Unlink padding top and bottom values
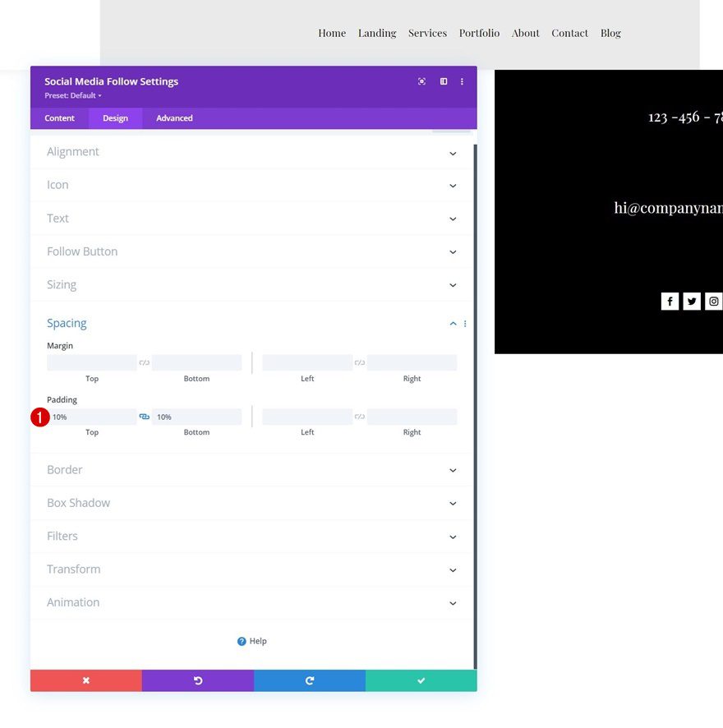Viewport: 723px width, 728px height. click(145, 417)
